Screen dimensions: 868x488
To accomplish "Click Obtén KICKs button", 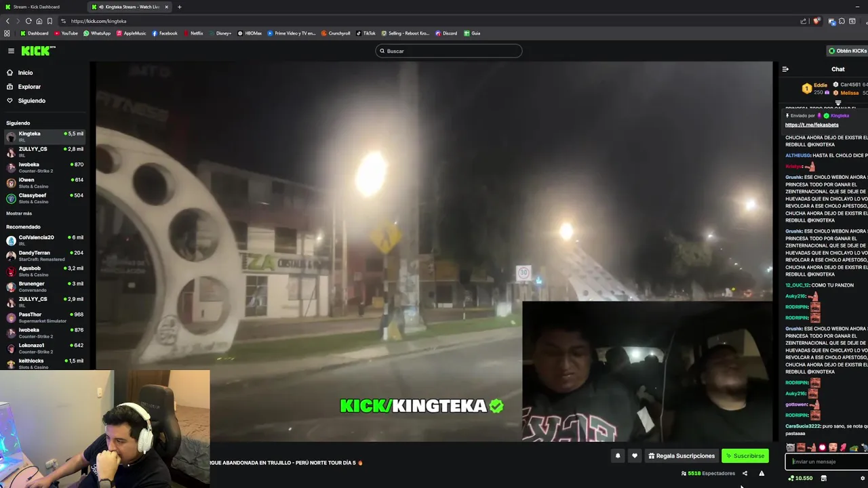I will (x=848, y=51).
